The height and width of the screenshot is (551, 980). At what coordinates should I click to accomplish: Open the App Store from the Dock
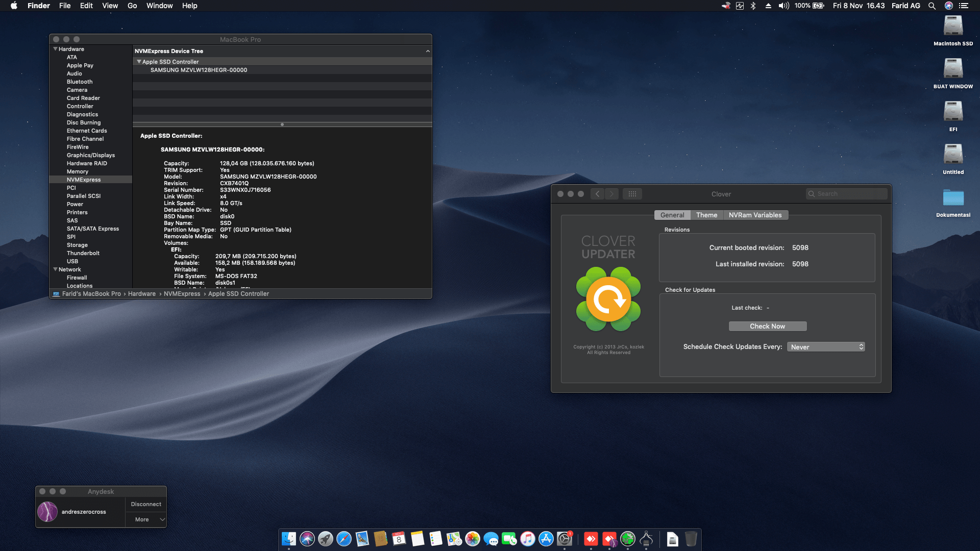547,539
